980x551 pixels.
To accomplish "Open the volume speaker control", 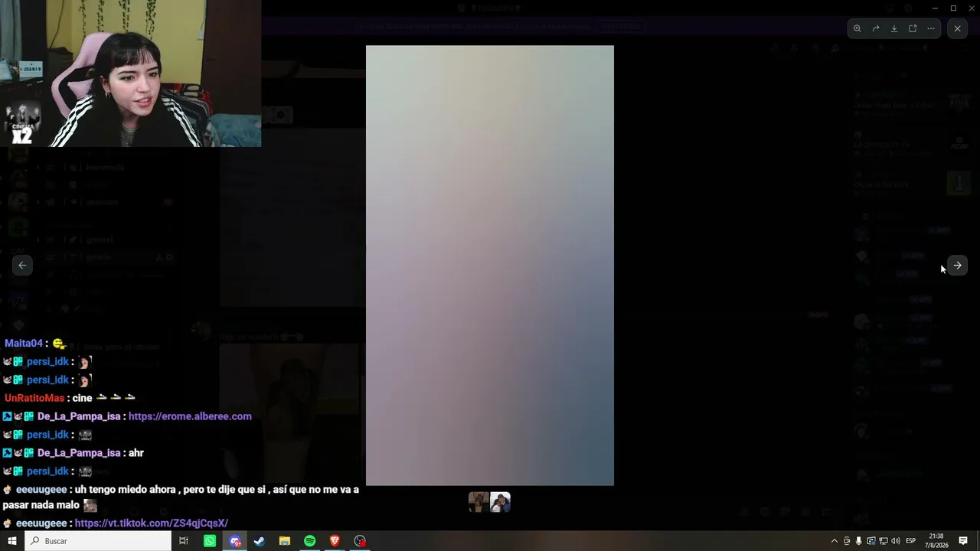I will [896, 541].
